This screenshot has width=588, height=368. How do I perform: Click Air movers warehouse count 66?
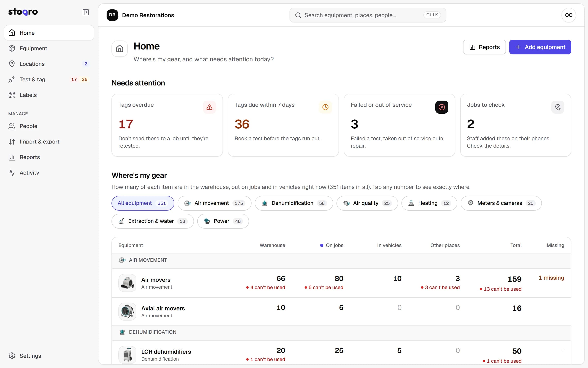(x=281, y=278)
